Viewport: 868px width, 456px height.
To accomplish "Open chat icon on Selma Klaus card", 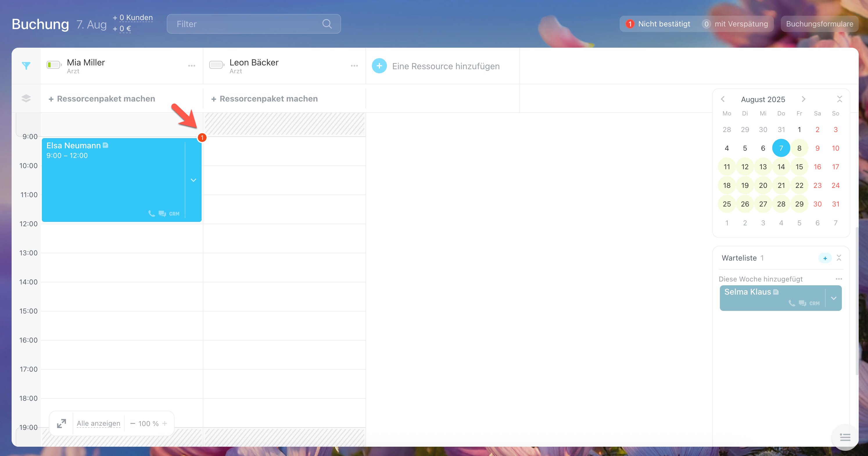I will [802, 303].
